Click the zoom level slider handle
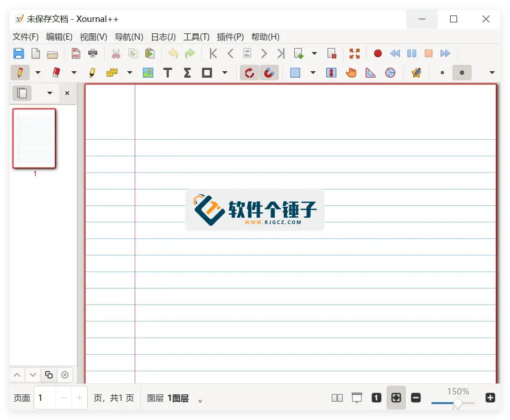510x420 pixels. 457,404
